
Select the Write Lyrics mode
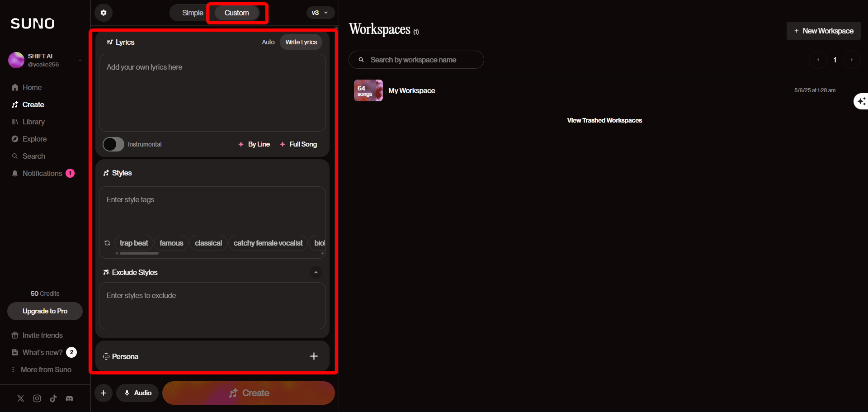tap(301, 42)
